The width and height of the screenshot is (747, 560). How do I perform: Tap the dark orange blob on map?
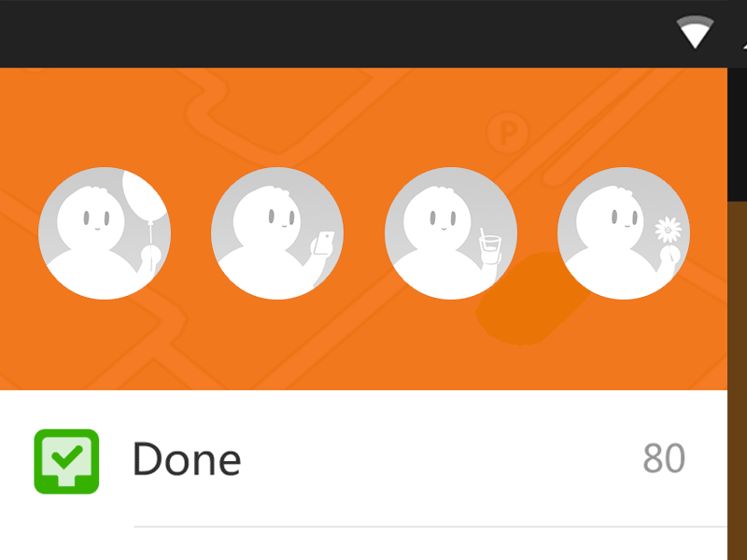tap(531, 299)
